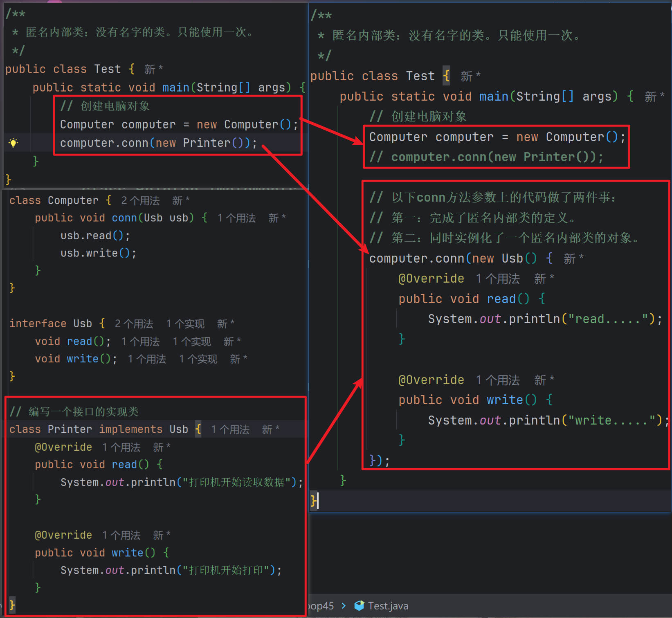Show the 1 usage hint beside class Printer
672x618 pixels.
[x=230, y=429]
